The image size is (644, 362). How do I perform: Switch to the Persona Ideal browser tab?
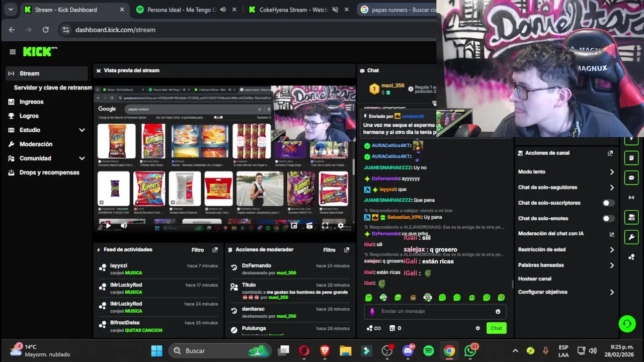pos(186,10)
